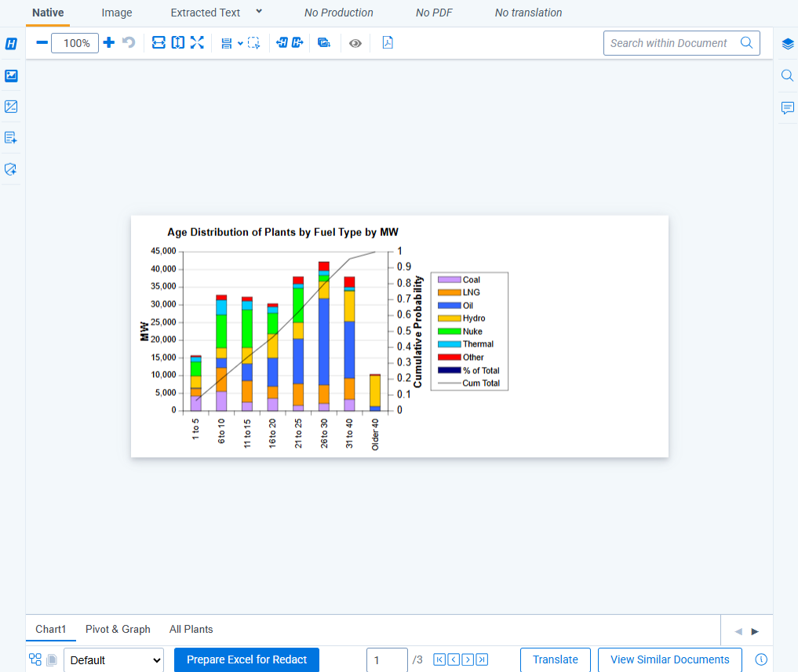
Task: Fit document to page height
Action: [178, 43]
